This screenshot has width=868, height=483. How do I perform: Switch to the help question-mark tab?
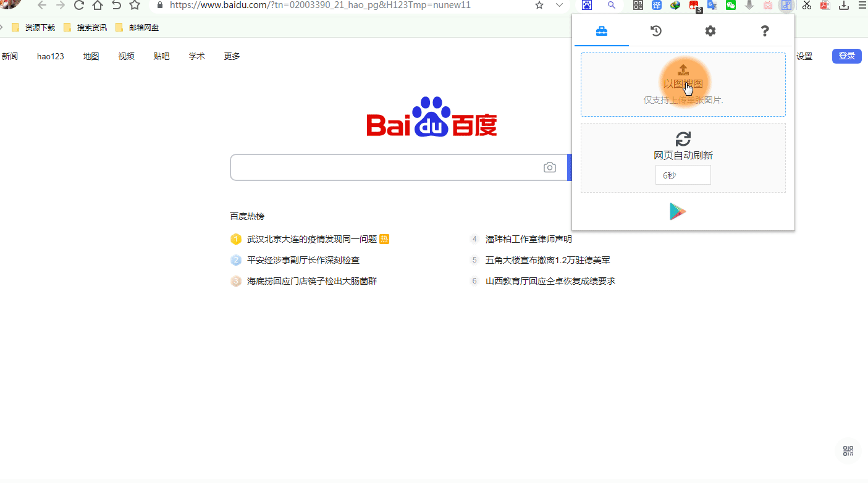tap(765, 31)
